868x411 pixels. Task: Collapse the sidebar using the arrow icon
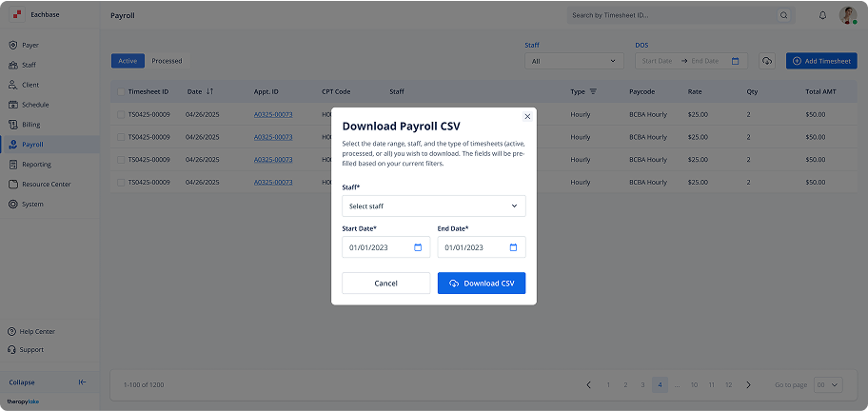[83, 382]
